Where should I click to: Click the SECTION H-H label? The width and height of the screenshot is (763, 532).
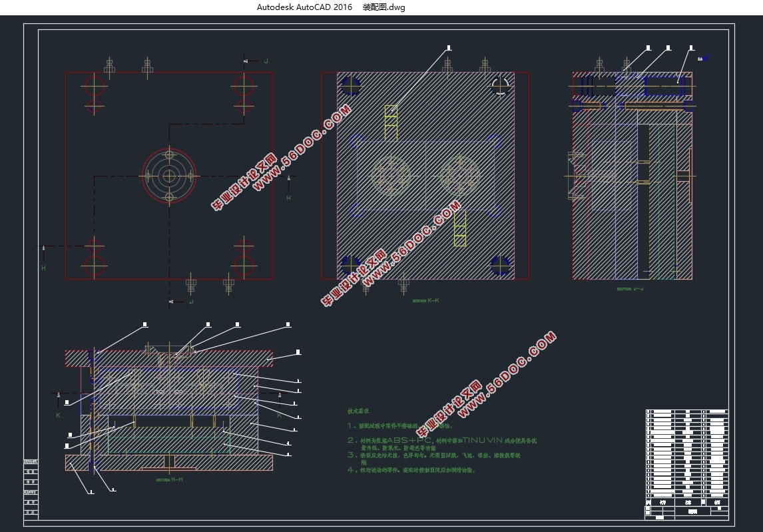[169, 479]
